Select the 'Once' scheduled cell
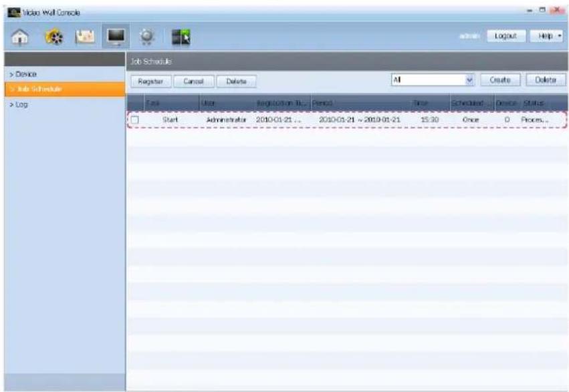Screen dimensions: 569x392 (x=471, y=120)
